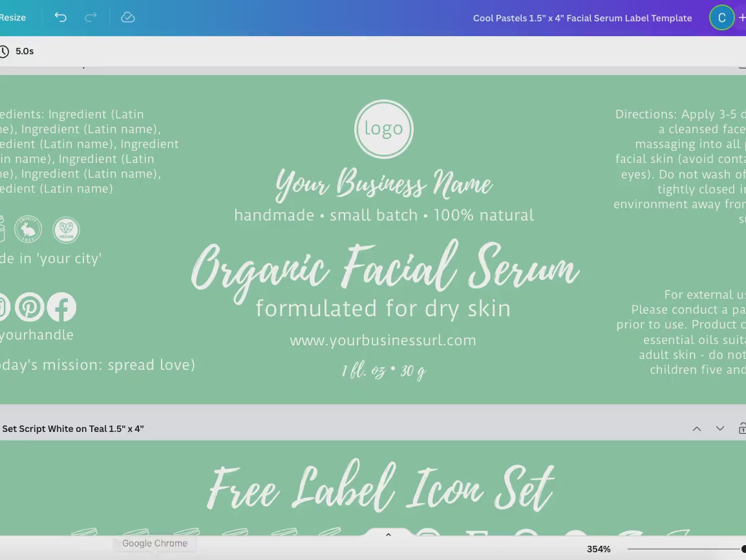Image resolution: width=746 pixels, height=560 pixels.
Task: Select the www.yourbusinessurl.com text
Action: (x=383, y=340)
